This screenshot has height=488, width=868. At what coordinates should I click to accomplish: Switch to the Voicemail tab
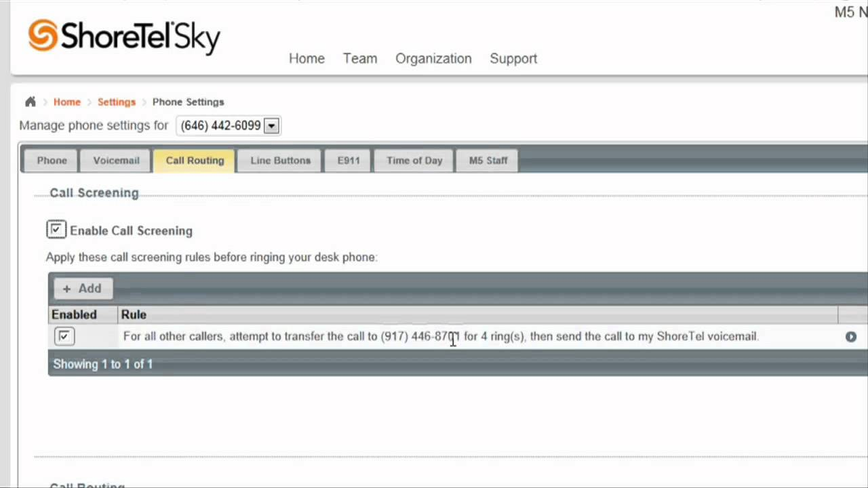click(116, 161)
